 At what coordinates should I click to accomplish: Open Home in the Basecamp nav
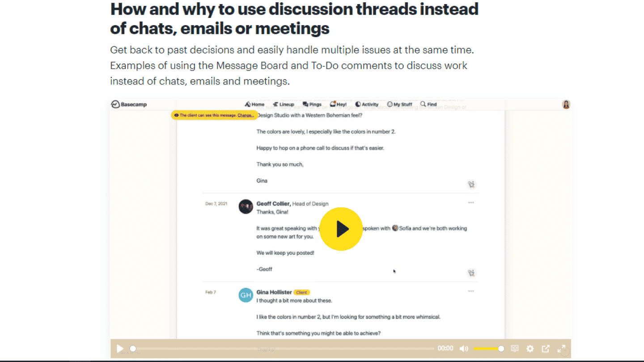tap(254, 104)
